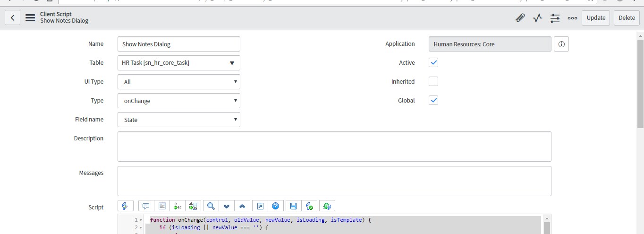Image resolution: width=644 pixels, height=234 pixels.
Task: Toggle comment on script selection
Action: click(146, 206)
